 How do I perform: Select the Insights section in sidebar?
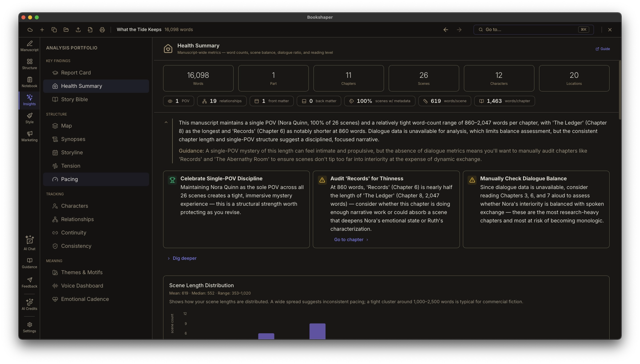pyautogui.click(x=29, y=100)
